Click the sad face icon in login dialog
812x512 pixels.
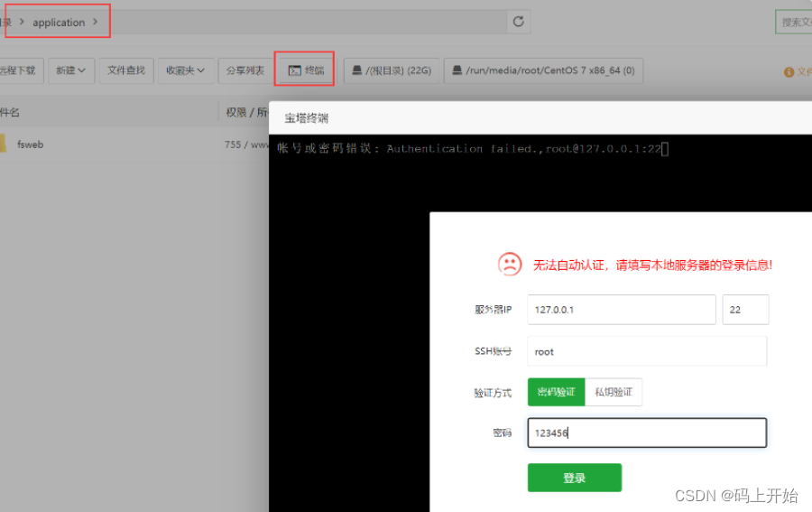point(510,265)
